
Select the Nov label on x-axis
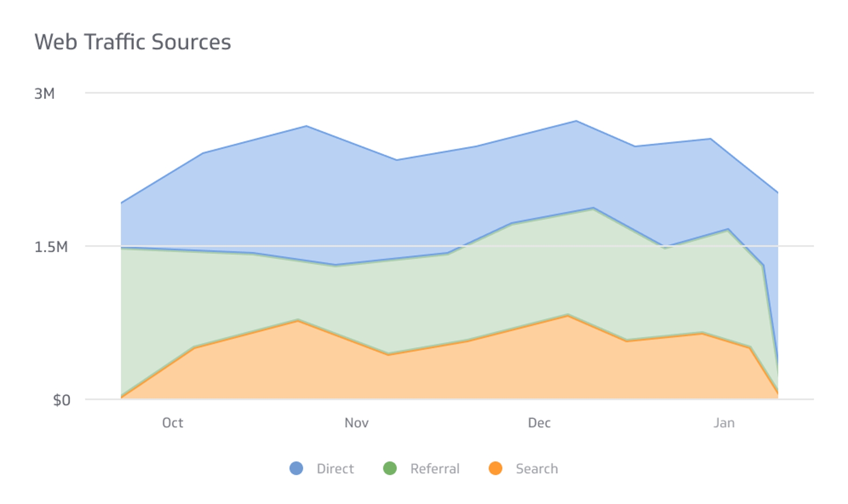pyautogui.click(x=357, y=423)
